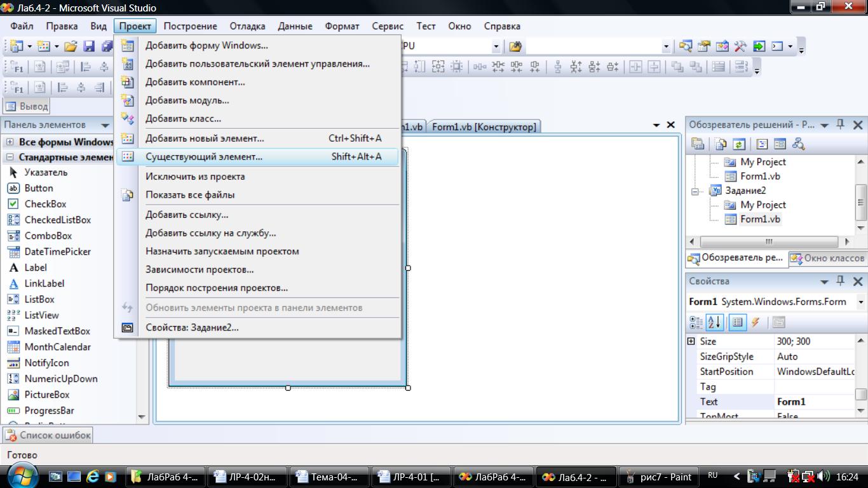The width and height of the screenshot is (868, 488).
Task: Open the Toolbox panel options dropdown arrow
Action: pyautogui.click(x=105, y=125)
